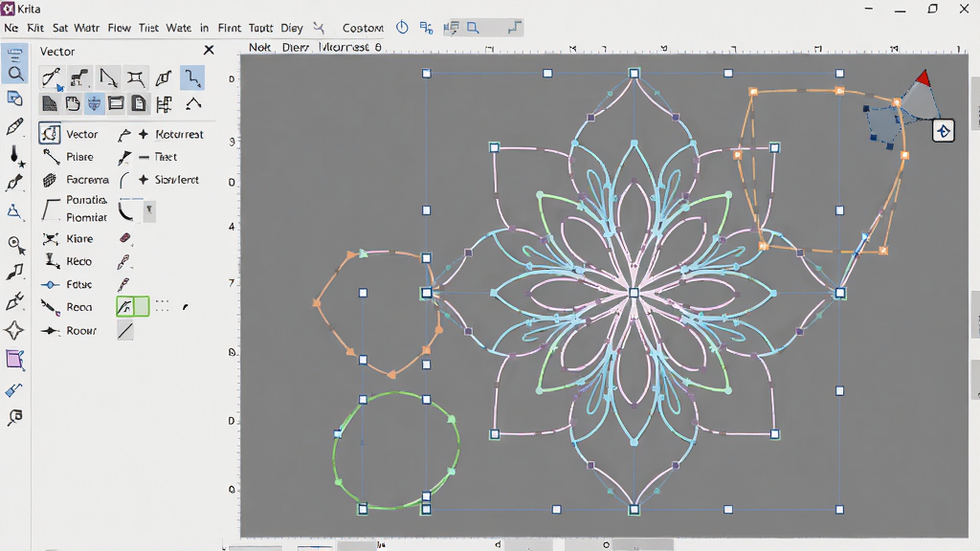The width and height of the screenshot is (980, 551).
Task: Select the magnifier zoom tool in left sidebar
Action: point(15,74)
